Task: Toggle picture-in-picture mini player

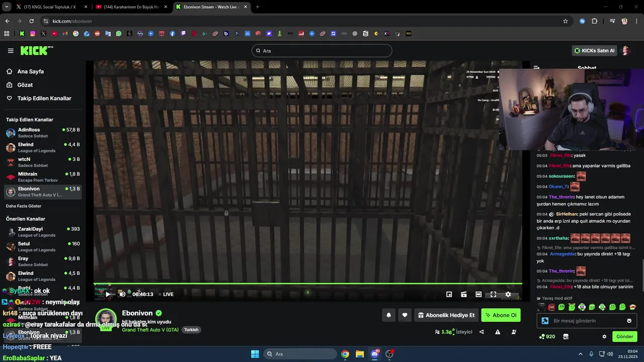Action: tap(449, 295)
